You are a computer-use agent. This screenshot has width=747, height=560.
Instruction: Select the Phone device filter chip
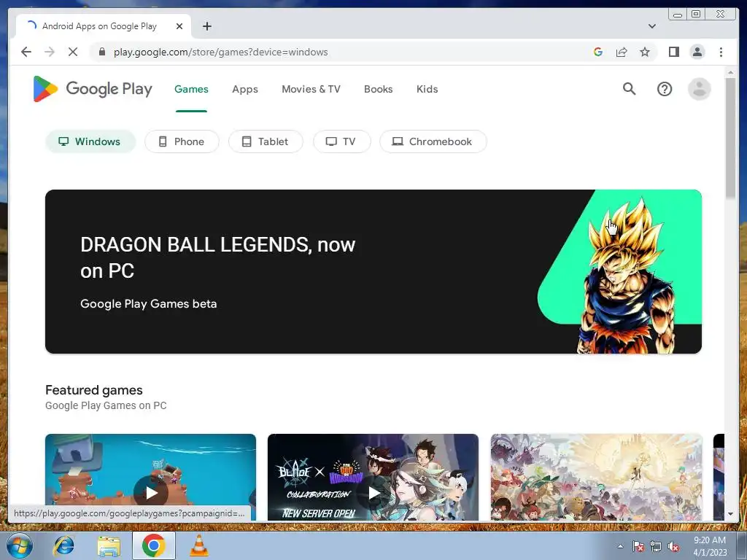182,141
